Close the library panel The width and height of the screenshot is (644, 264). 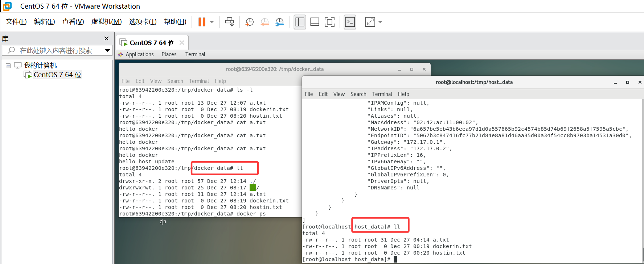coord(106,38)
